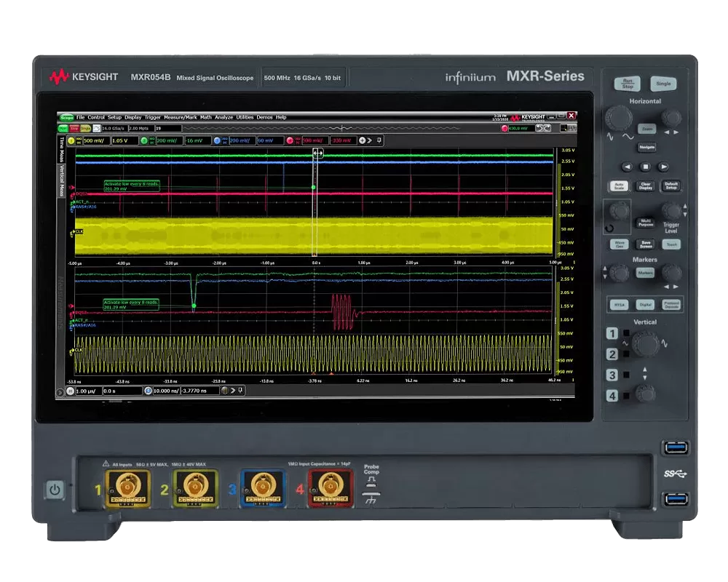Image resolution: width=728 pixels, height=582 pixels.
Task: Click the Trigger Level knob
Action: (x=671, y=211)
